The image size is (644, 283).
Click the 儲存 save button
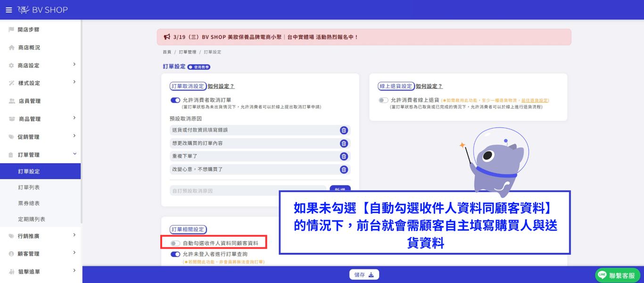[x=364, y=275]
